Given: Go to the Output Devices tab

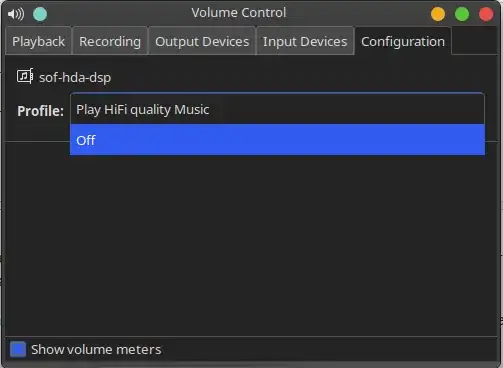Looking at the screenshot, I should pos(202,42).
